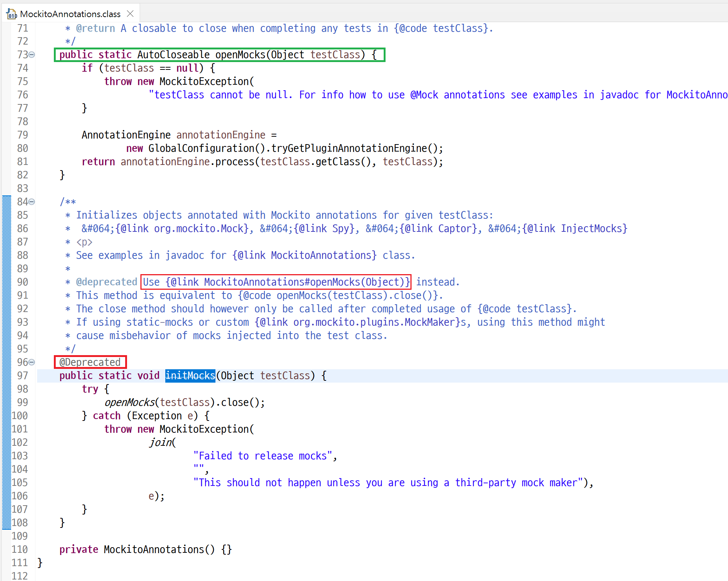Click the "Failed to release mocks" string literal
Screen dimensions: 728x581
(262, 456)
